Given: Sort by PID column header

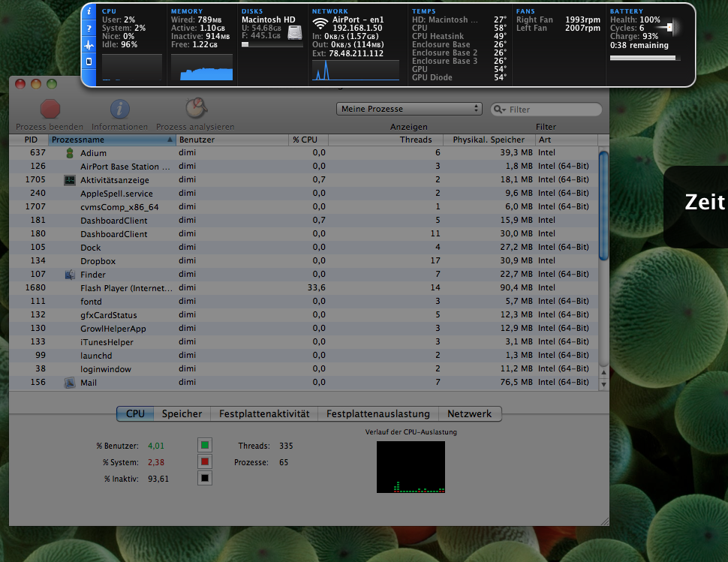Looking at the screenshot, I should pyautogui.click(x=29, y=140).
